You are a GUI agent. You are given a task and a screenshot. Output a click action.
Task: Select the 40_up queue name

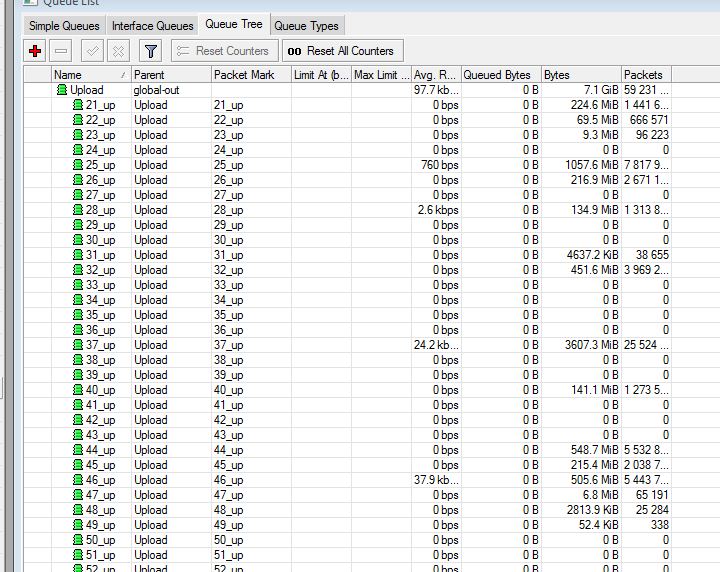100,390
